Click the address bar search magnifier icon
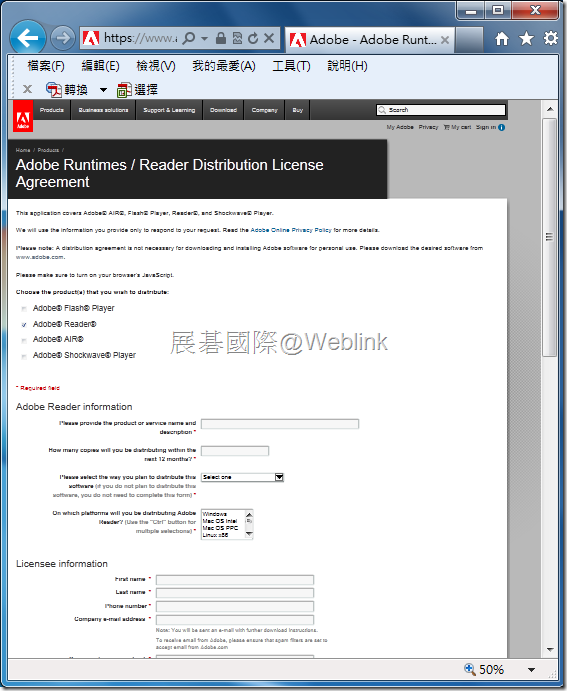The image size is (567, 691). click(x=189, y=38)
